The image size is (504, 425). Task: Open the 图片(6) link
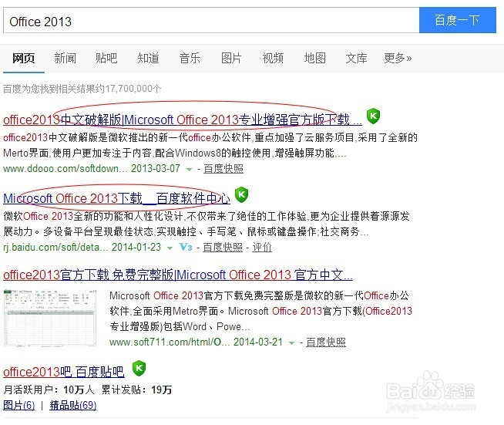click(x=19, y=405)
